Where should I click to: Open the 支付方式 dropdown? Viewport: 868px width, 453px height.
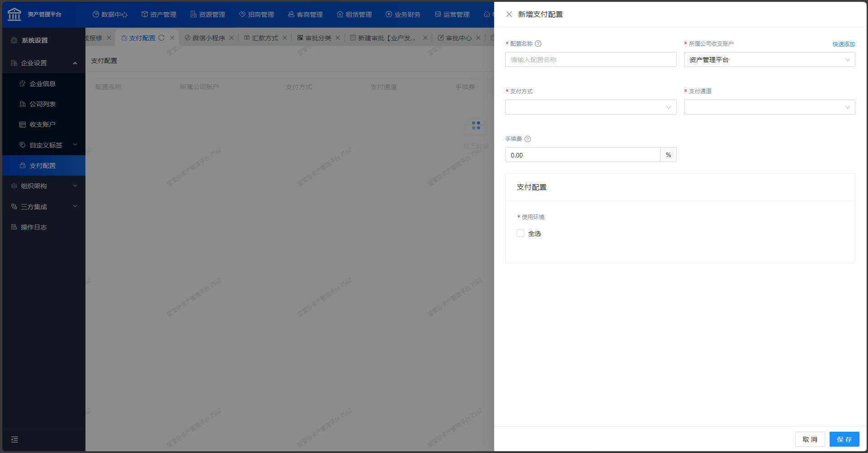tap(590, 107)
